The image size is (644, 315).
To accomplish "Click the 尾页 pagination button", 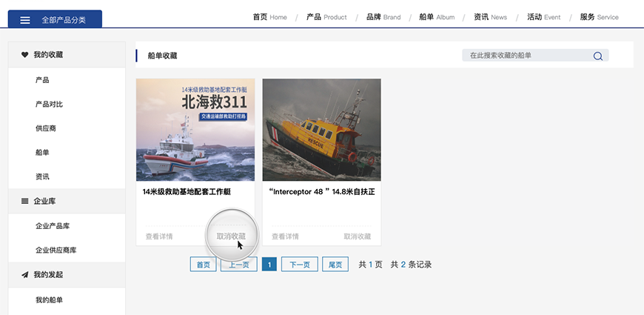I will click(335, 265).
